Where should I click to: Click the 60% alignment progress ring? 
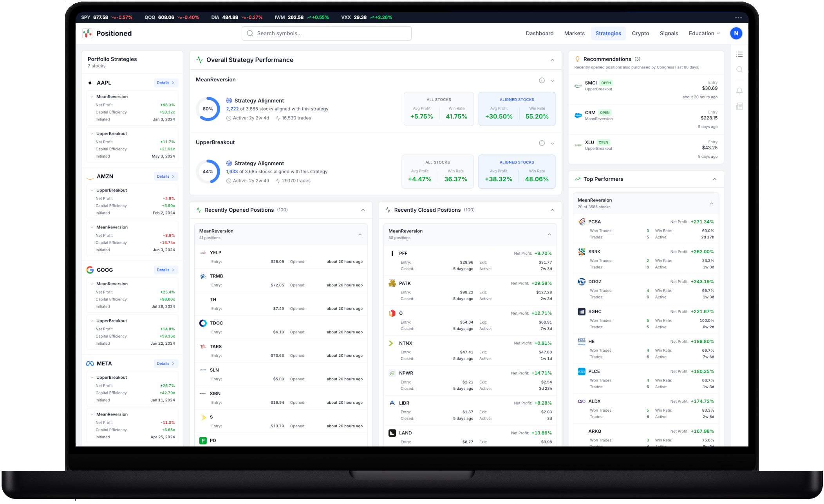click(x=208, y=109)
